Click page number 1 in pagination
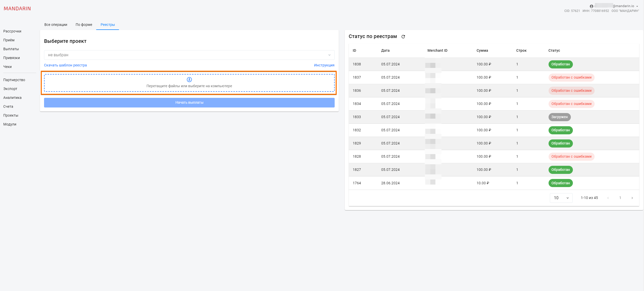 point(620,198)
